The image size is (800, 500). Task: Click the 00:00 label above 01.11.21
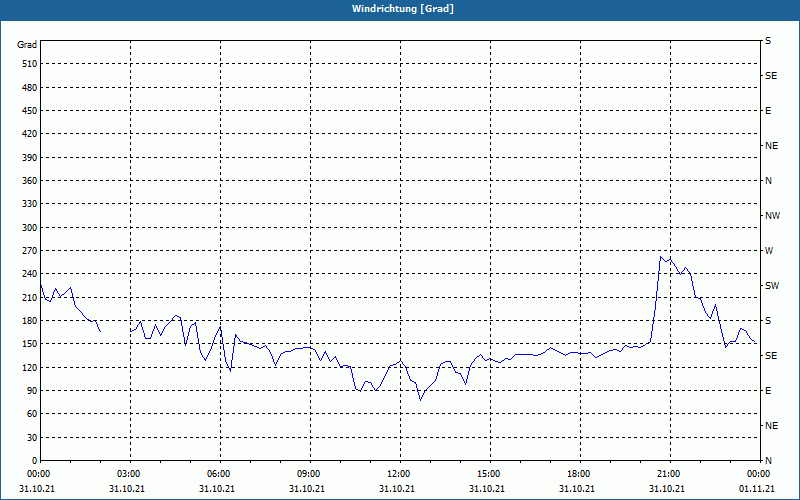click(759, 473)
